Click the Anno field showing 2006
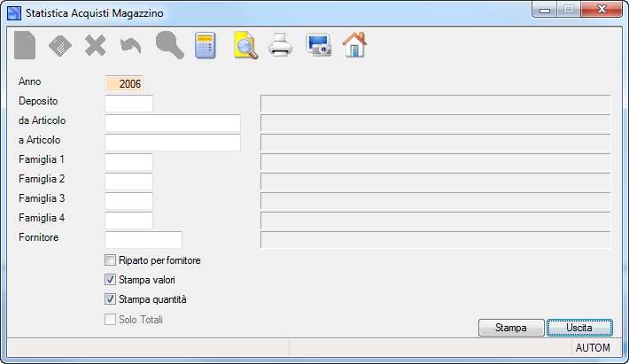The width and height of the screenshot is (629, 364). (124, 84)
